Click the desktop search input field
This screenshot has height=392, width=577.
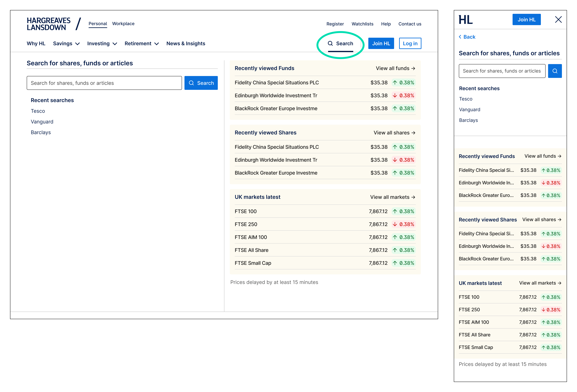(104, 83)
